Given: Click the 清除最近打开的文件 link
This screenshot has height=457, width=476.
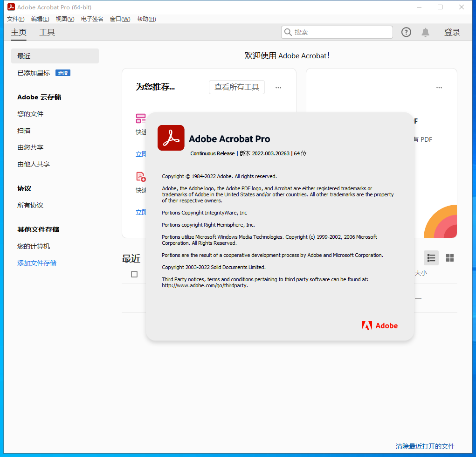Looking at the screenshot, I should pos(425,446).
